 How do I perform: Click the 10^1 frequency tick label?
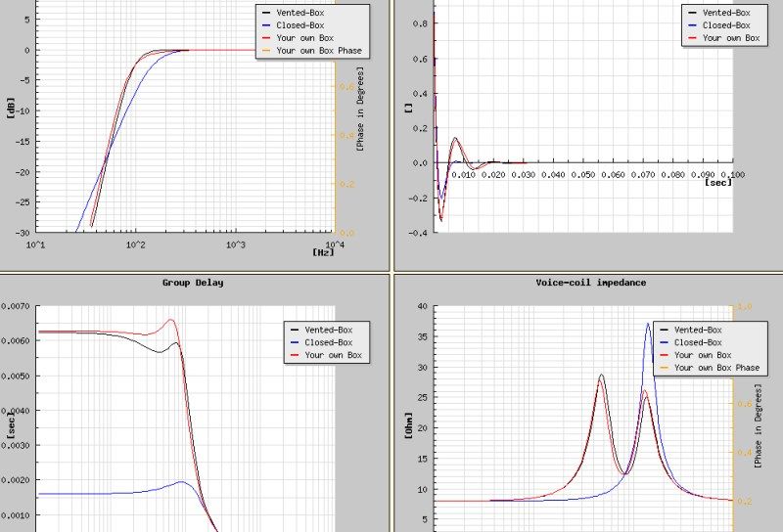pyautogui.click(x=35, y=244)
